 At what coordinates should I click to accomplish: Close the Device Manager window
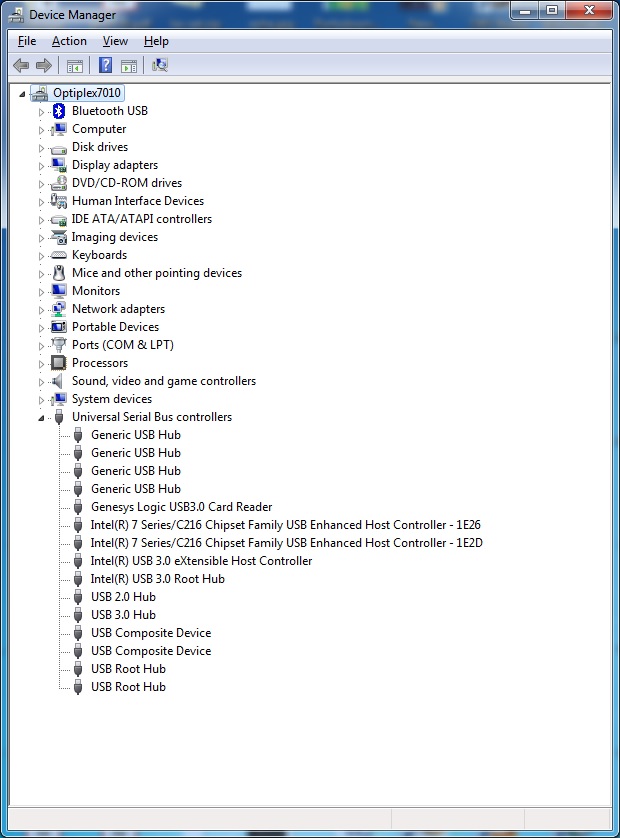click(x=589, y=10)
